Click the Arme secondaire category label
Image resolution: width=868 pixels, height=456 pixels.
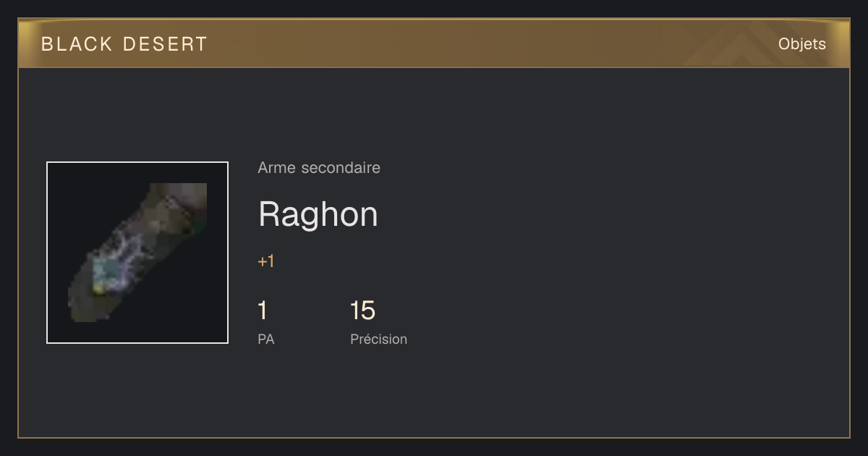click(x=319, y=168)
